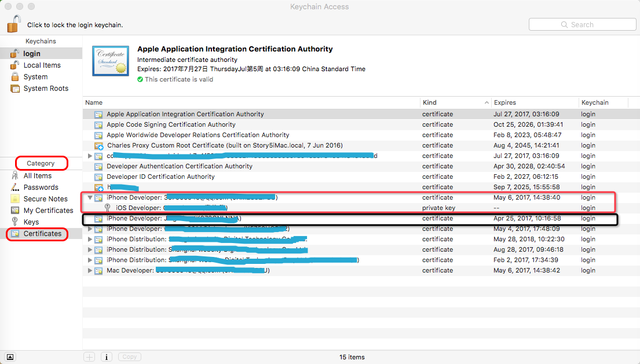The width and height of the screenshot is (640, 364).
Task: Select the iOS Developer private key row
Action: click(361, 208)
